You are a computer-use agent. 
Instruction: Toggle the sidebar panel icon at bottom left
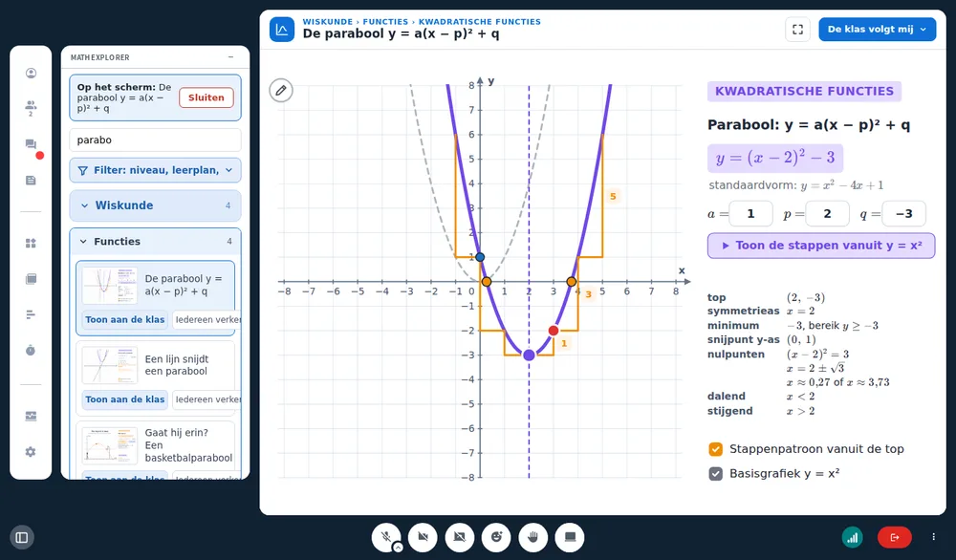point(22,537)
